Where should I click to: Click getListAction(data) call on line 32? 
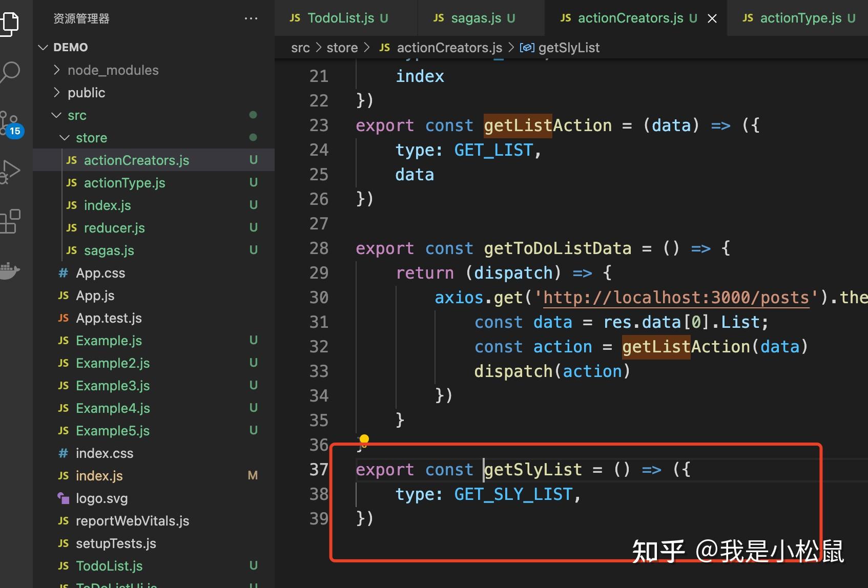(x=715, y=347)
